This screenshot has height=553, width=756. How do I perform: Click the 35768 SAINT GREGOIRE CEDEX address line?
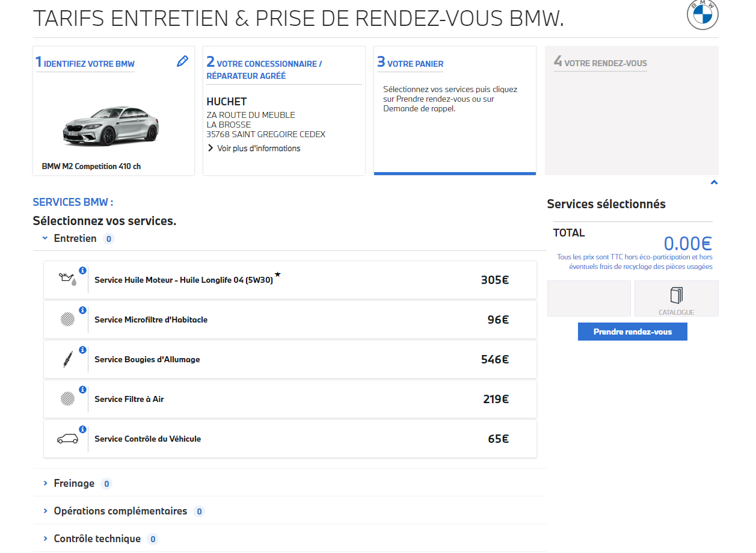pos(266,134)
